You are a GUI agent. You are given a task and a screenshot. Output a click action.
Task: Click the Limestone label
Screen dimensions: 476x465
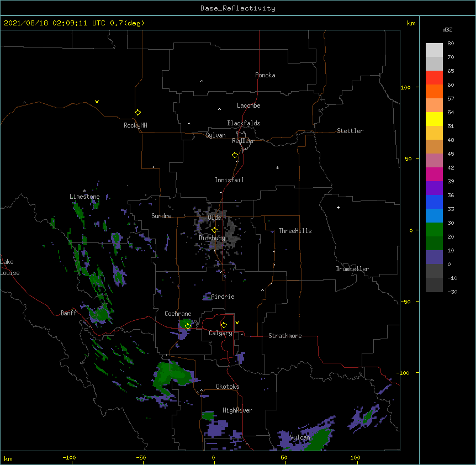(x=84, y=197)
